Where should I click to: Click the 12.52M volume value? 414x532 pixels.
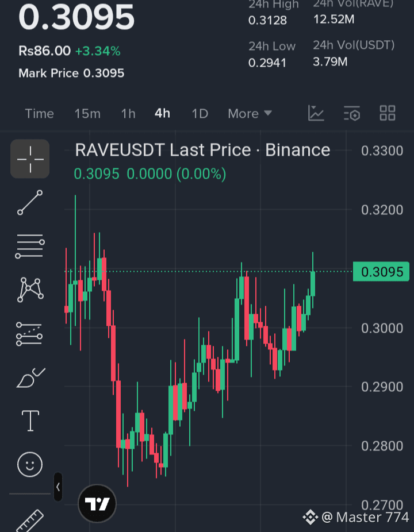334,20
